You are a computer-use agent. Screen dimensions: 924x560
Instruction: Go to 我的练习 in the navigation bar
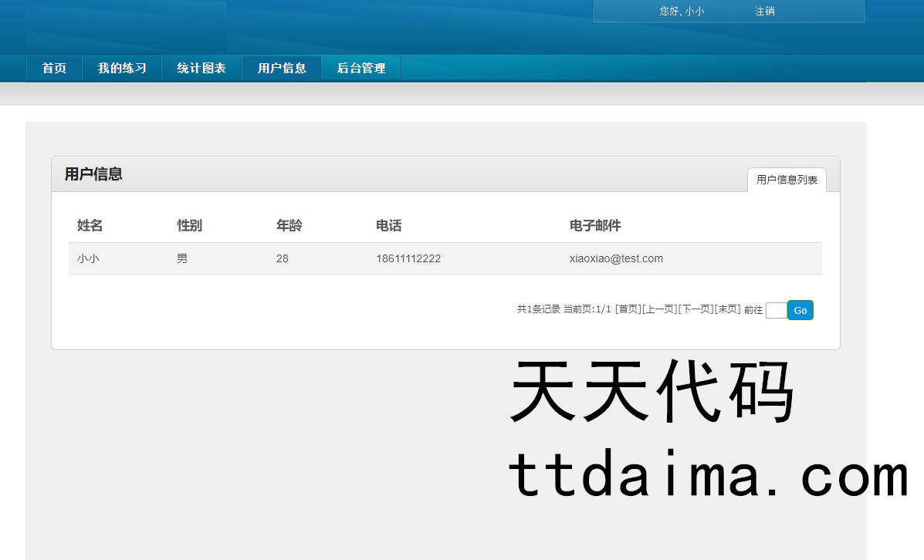[122, 68]
